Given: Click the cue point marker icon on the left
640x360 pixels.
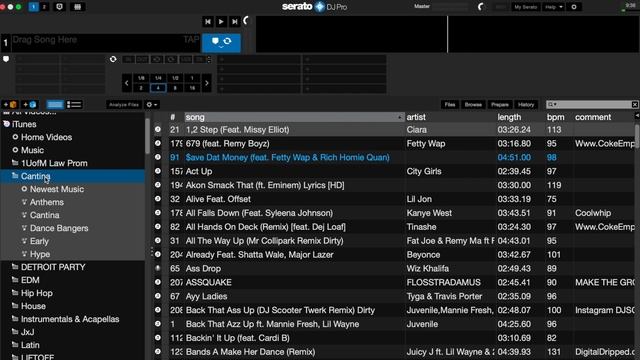Looking at the screenshot, I should (6, 59).
